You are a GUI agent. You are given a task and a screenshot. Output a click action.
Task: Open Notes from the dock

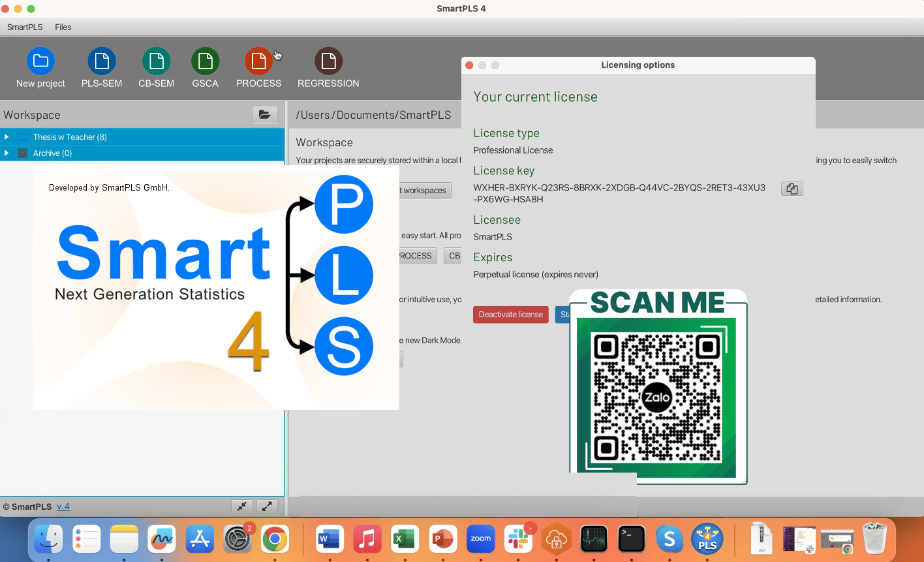pos(124,539)
